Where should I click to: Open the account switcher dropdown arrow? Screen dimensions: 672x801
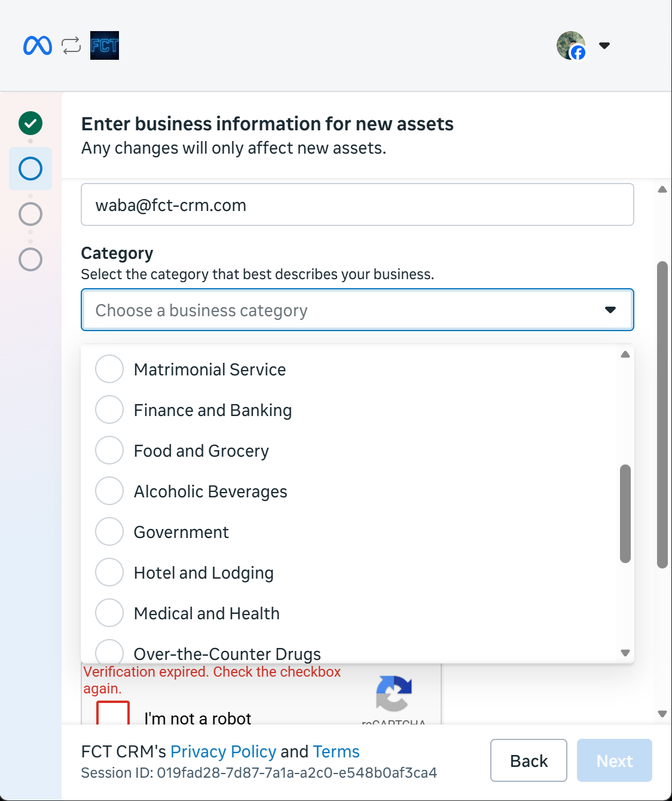tap(604, 45)
